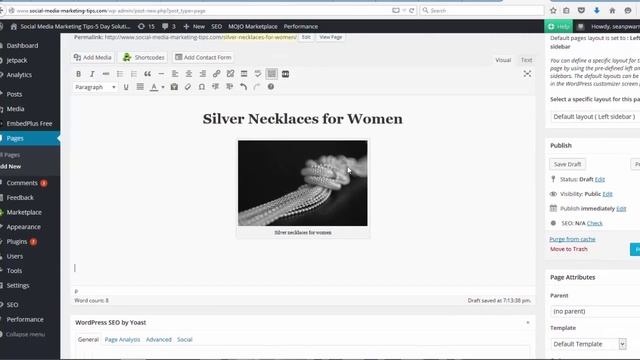This screenshot has height=360, width=640.
Task: Clear formatting with the eraser icon
Action: (x=188, y=87)
